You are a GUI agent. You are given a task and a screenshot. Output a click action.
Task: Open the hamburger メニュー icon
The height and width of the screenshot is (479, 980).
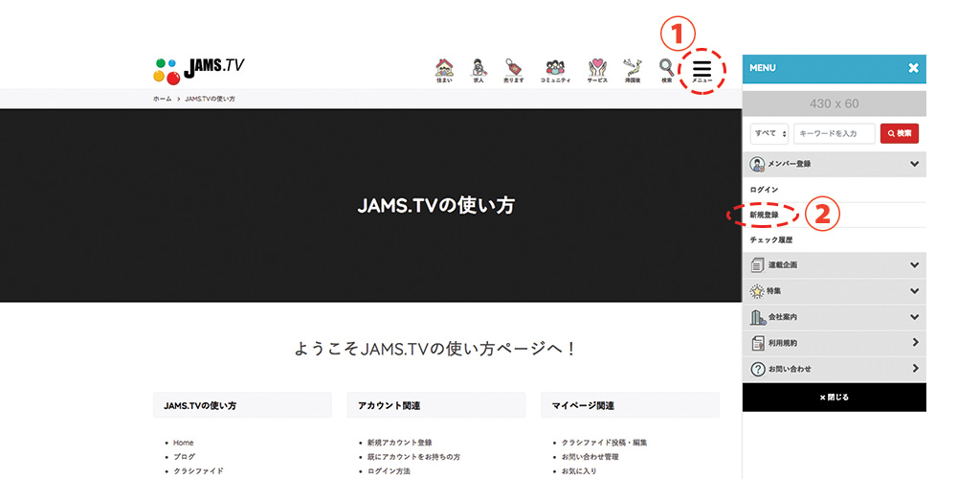(x=702, y=71)
